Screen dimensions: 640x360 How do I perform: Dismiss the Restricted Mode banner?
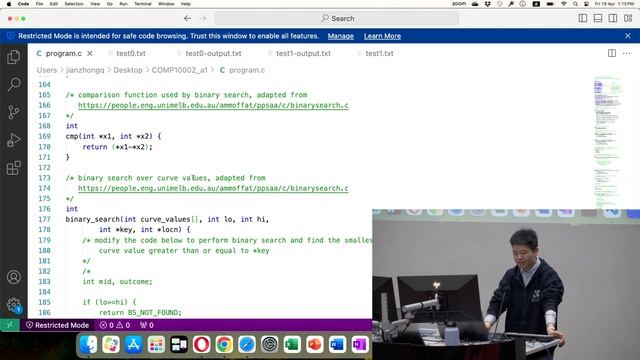(x=628, y=36)
